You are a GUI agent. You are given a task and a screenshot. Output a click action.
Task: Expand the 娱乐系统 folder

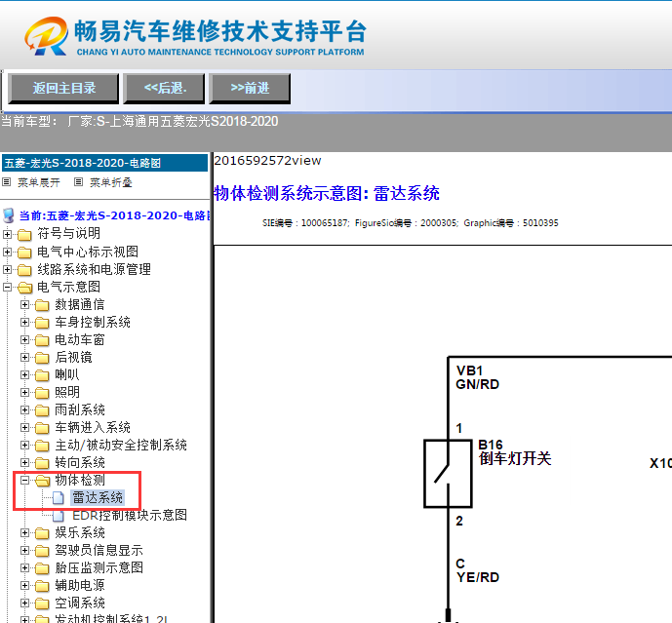click(x=24, y=533)
